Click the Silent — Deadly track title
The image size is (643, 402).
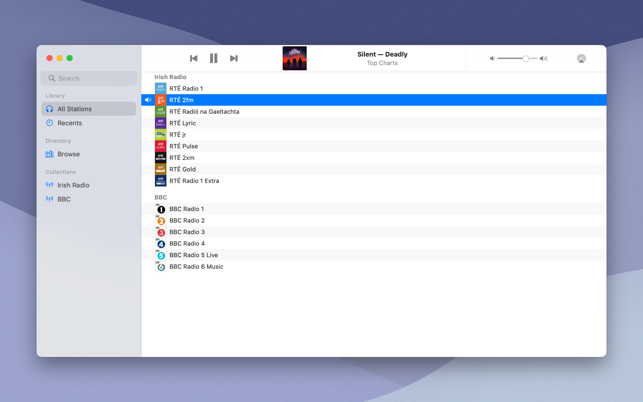coord(382,54)
